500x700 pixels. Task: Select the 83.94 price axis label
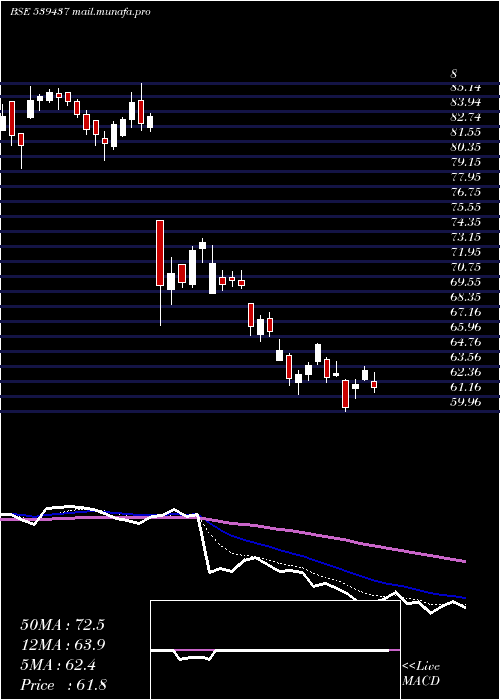point(466,102)
